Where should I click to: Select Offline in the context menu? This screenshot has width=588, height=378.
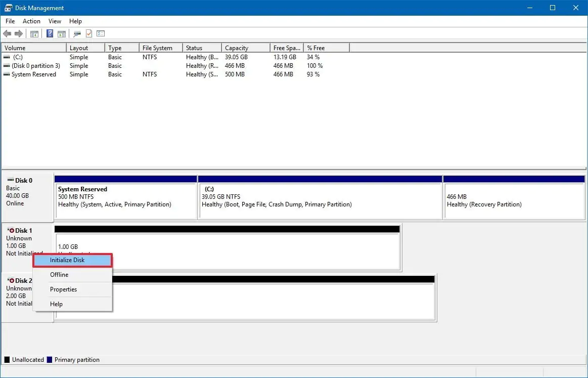59,275
